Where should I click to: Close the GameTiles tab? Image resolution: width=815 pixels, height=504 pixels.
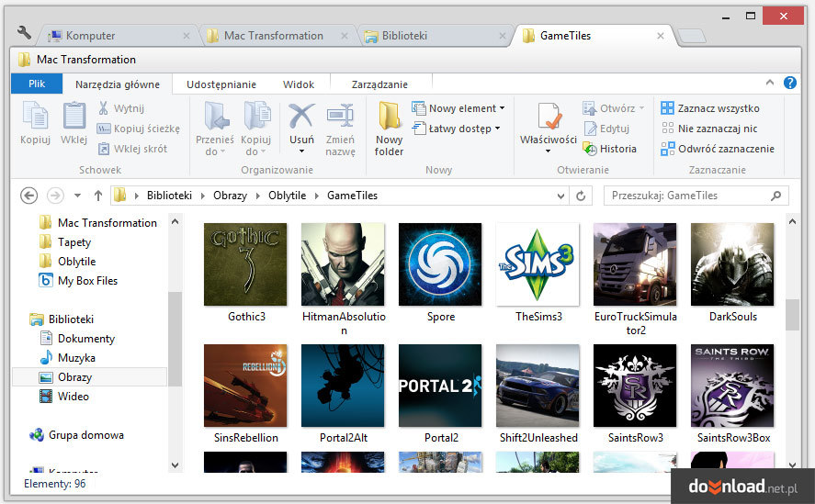pos(660,36)
